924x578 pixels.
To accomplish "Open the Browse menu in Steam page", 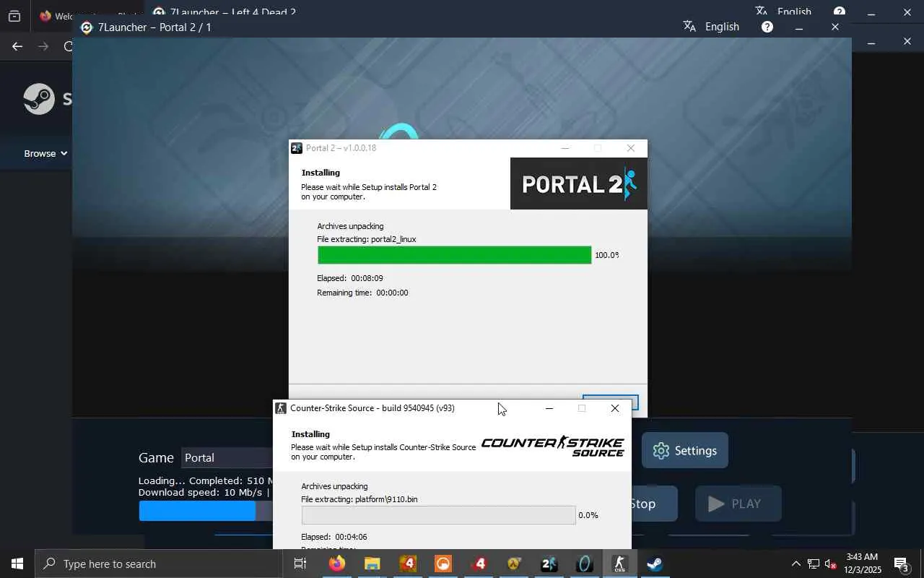I will click(x=45, y=153).
